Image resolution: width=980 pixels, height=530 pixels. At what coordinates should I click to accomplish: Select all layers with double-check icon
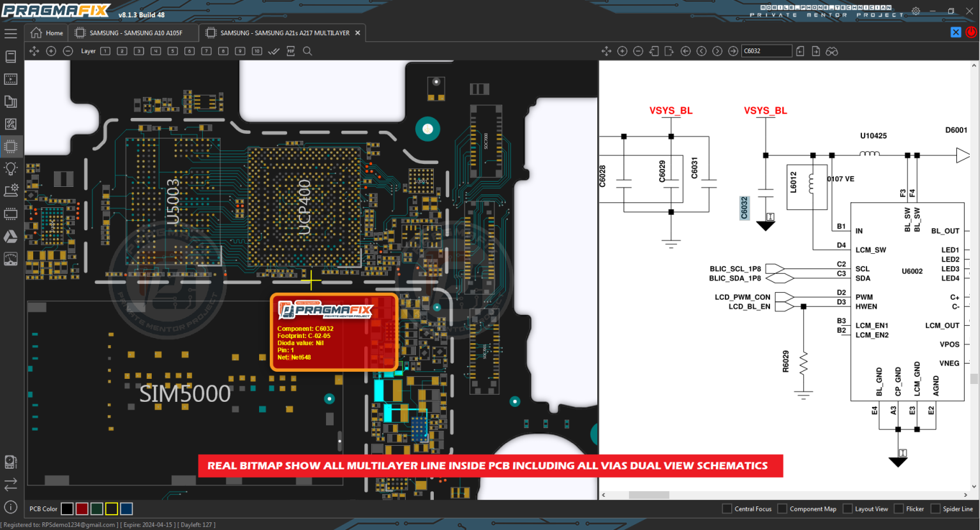coord(274,51)
